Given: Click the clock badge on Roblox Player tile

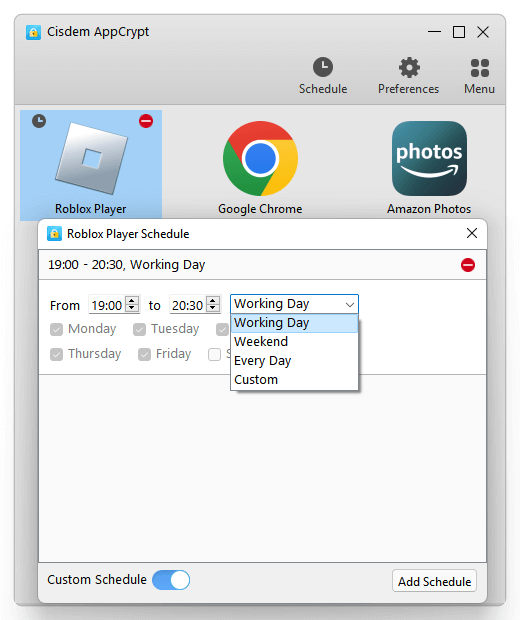Looking at the screenshot, I should pyautogui.click(x=39, y=121).
